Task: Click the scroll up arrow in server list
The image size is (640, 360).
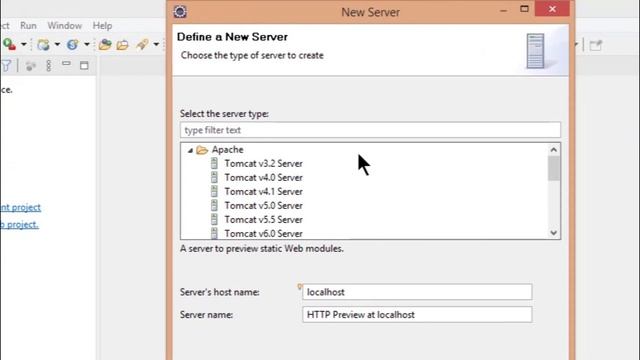Action: 553,150
